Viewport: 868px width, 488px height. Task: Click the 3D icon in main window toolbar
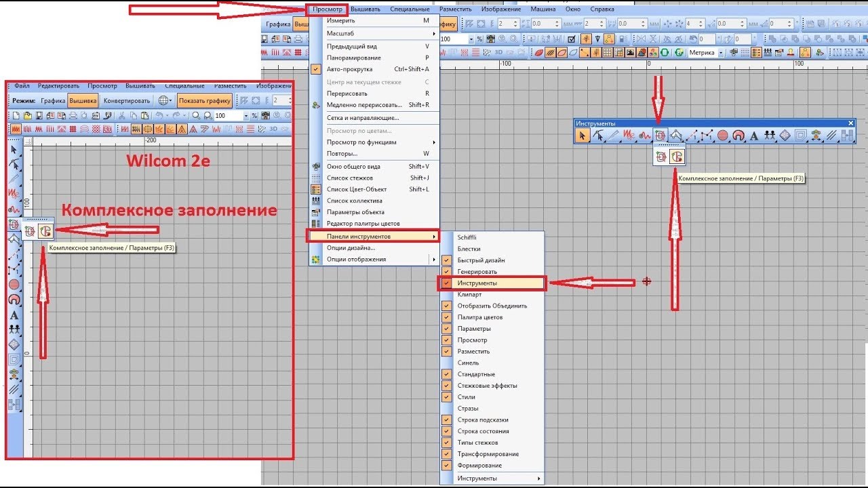[x=498, y=52]
